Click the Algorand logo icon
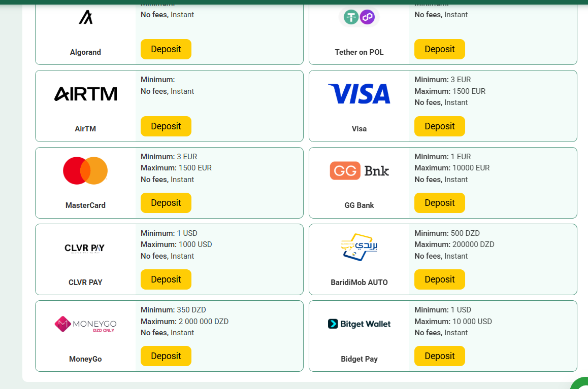 coord(85,17)
